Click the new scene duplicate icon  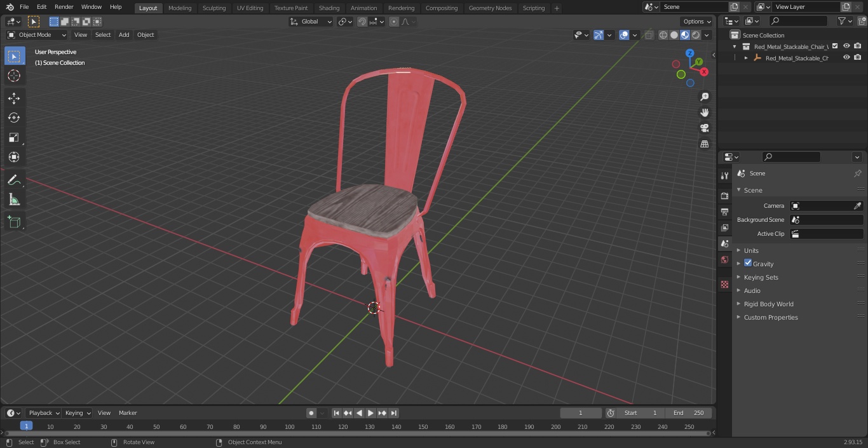tap(734, 7)
